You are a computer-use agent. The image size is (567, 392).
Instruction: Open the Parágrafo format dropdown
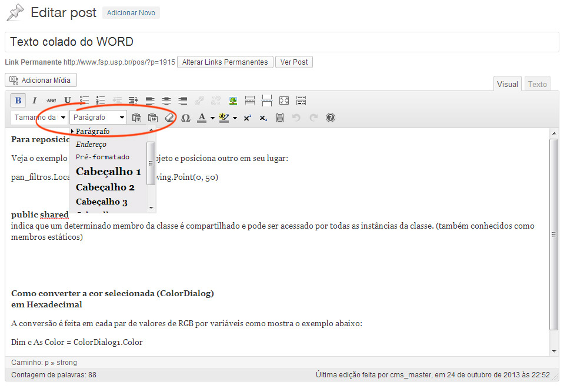(x=98, y=118)
